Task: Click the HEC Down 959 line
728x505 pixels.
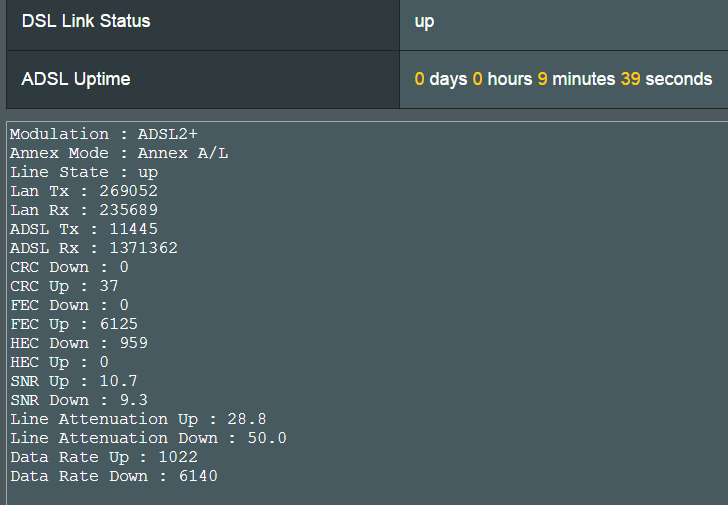Action: click(x=79, y=343)
